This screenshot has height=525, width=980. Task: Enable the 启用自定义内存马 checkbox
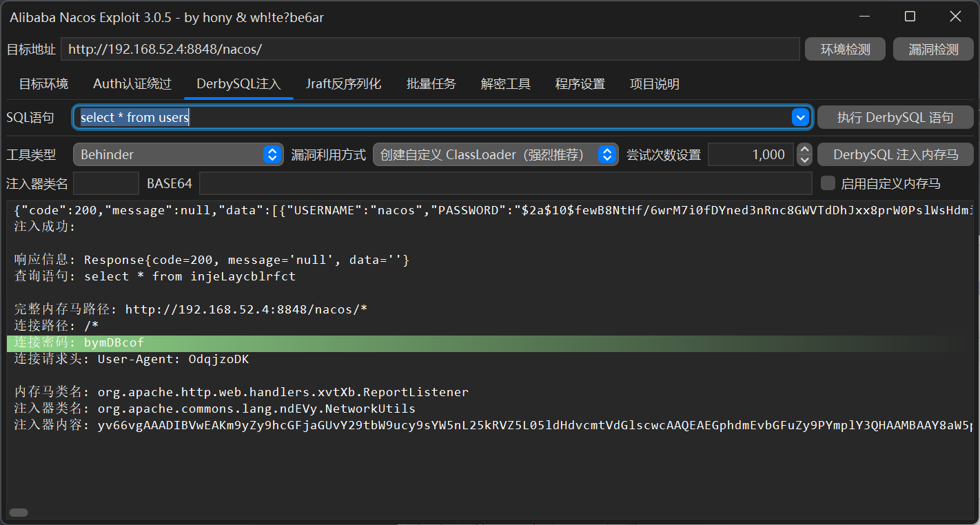point(828,183)
